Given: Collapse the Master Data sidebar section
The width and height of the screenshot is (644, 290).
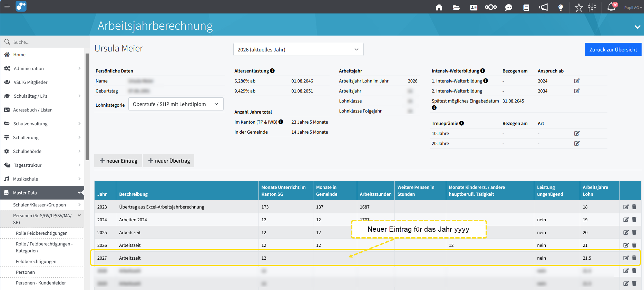Looking at the screenshot, I should click(x=42, y=193).
